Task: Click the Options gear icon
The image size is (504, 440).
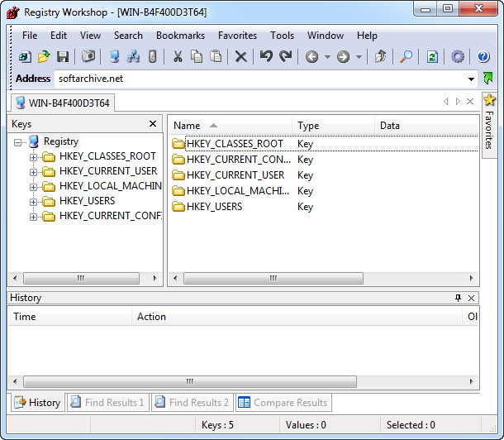Action: pos(458,57)
